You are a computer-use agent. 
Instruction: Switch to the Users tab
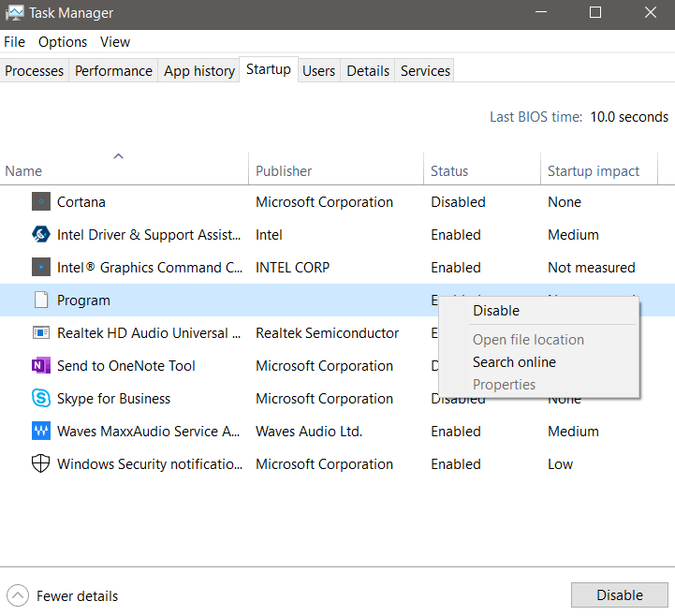(x=318, y=70)
